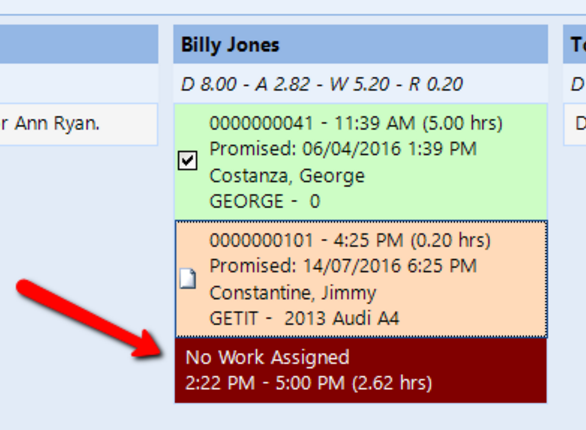The image size is (586, 430).
Task: Select the partially visible header right of Billy Jones
Action: (574, 44)
